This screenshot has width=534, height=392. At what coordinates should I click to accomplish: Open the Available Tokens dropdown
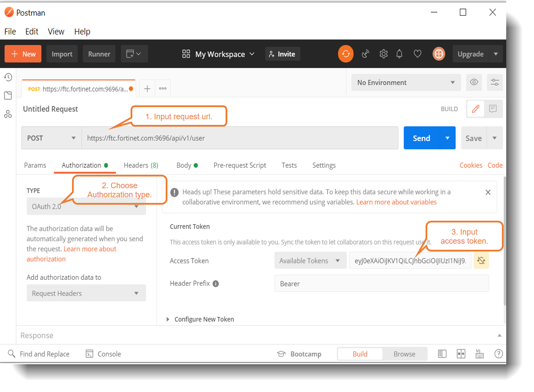(x=310, y=260)
